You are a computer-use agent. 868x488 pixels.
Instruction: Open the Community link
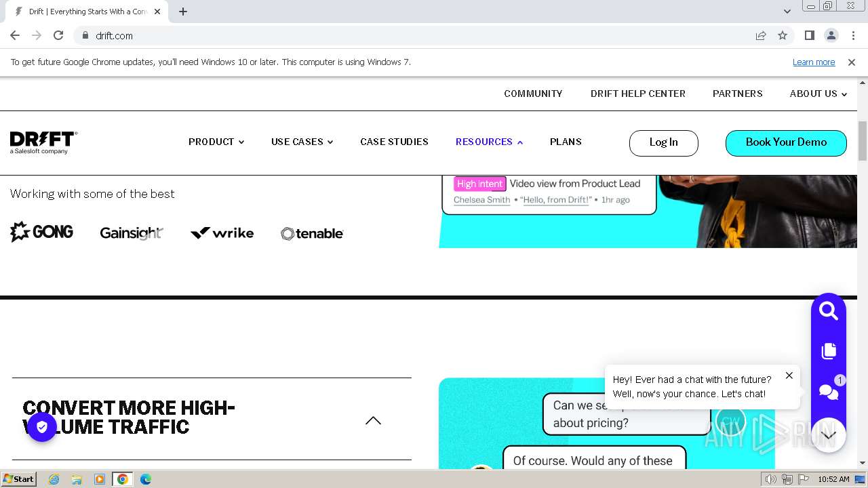533,94
